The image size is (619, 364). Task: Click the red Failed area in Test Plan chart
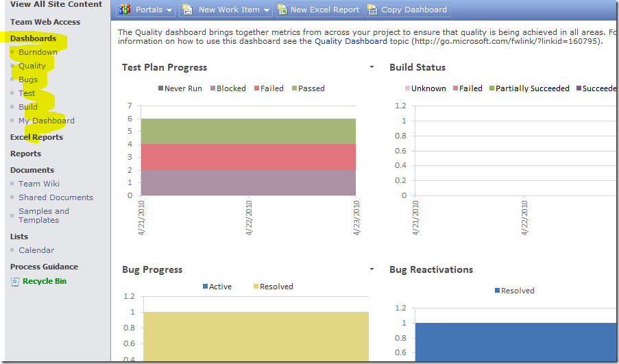click(248, 157)
